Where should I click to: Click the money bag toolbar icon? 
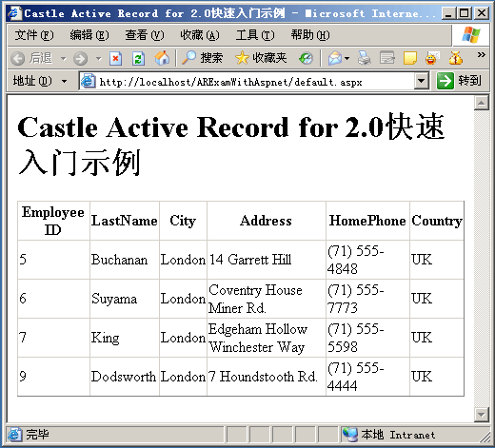[x=456, y=58]
